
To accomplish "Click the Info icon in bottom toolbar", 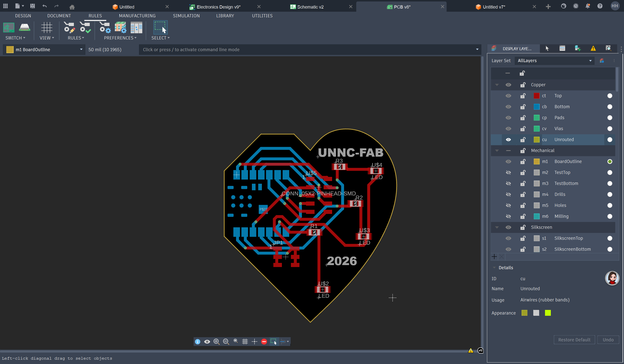I will pos(197,342).
